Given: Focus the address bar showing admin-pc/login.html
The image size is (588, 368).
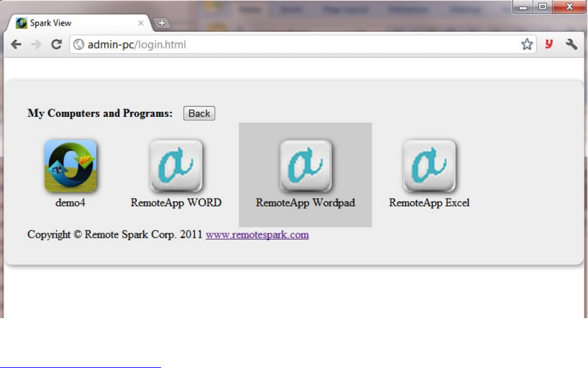Looking at the screenshot, I should pos(302,45).
